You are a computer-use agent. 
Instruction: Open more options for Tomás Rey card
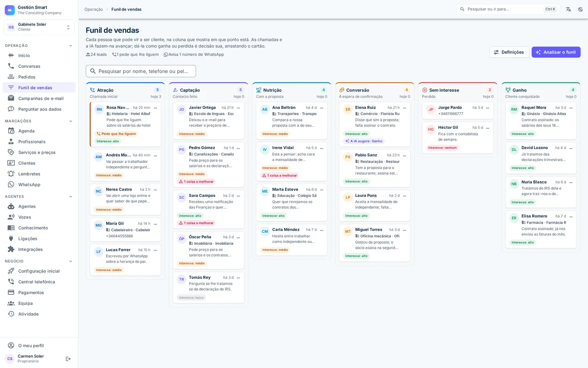238,278
